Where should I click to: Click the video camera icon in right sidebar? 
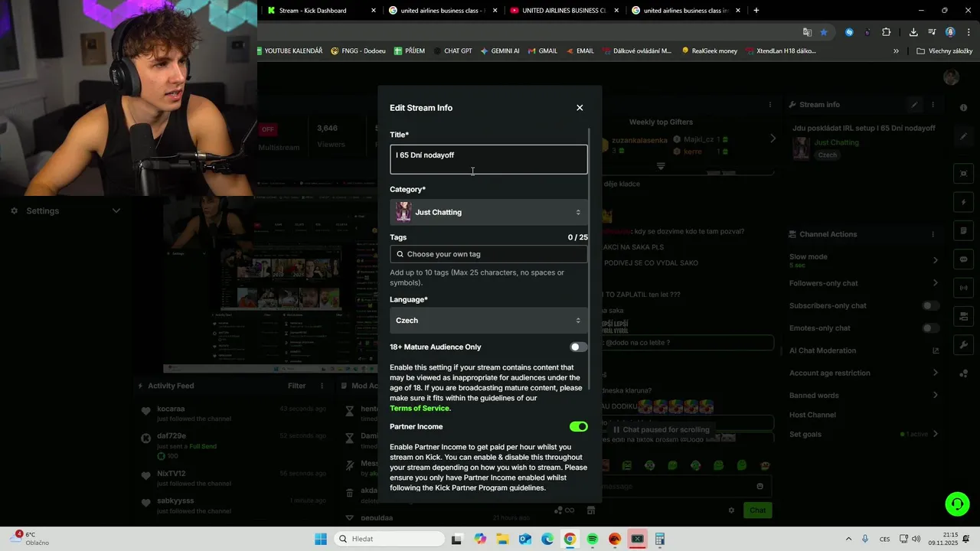(x=963, y=316)
